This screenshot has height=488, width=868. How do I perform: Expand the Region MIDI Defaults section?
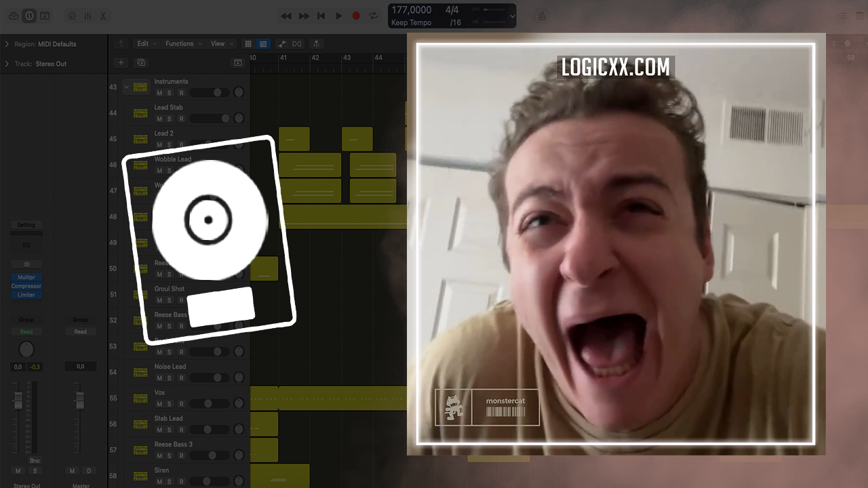[x=7, y=44]
